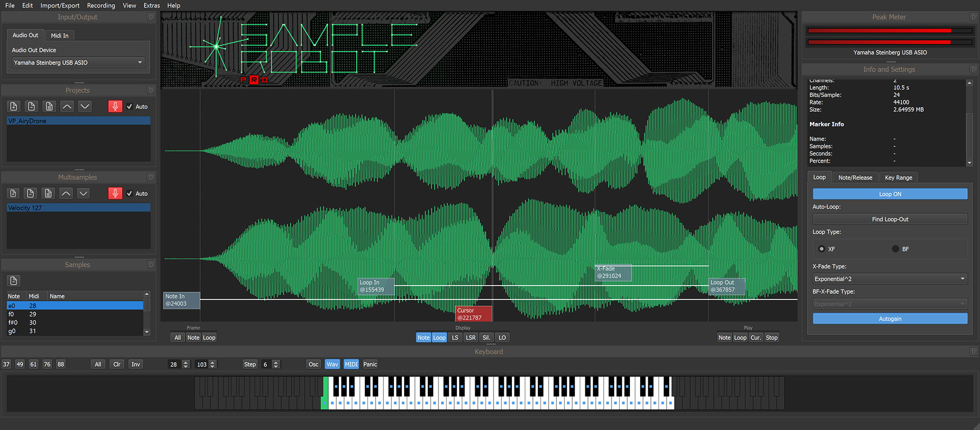Click the new project icon in Projects

click(x=14, y=107)
